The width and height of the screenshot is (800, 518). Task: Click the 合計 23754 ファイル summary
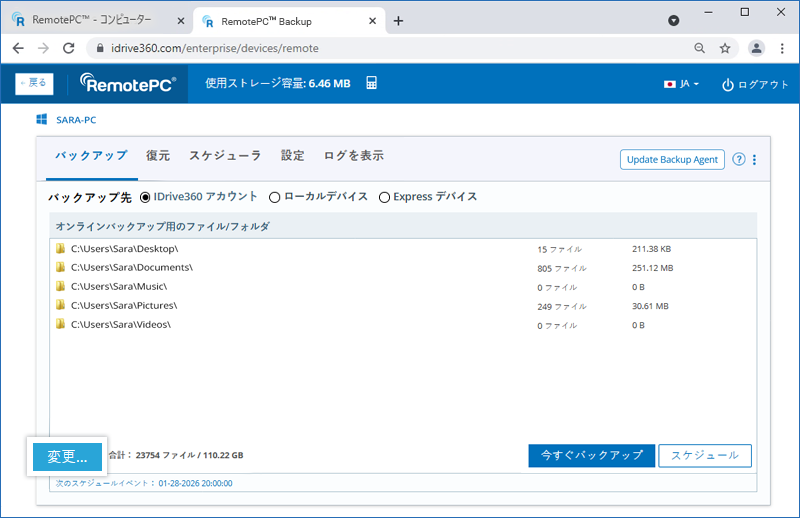pyautogui.click(x=176, y=455)
